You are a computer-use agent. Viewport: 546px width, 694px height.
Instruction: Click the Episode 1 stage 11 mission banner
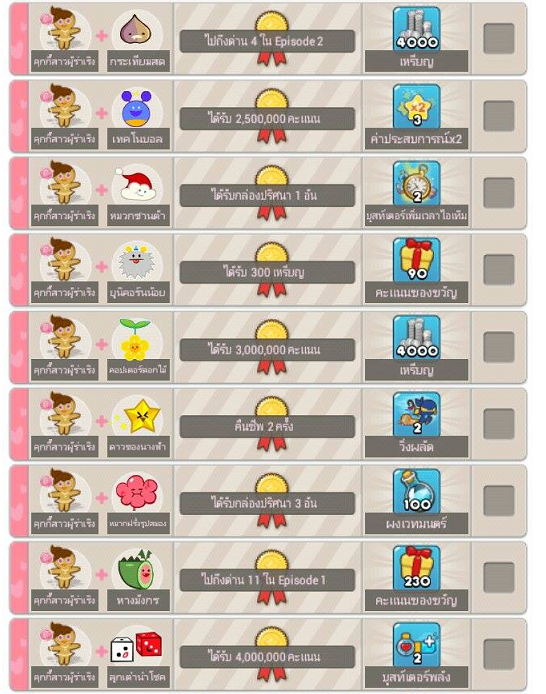(267, 580)
